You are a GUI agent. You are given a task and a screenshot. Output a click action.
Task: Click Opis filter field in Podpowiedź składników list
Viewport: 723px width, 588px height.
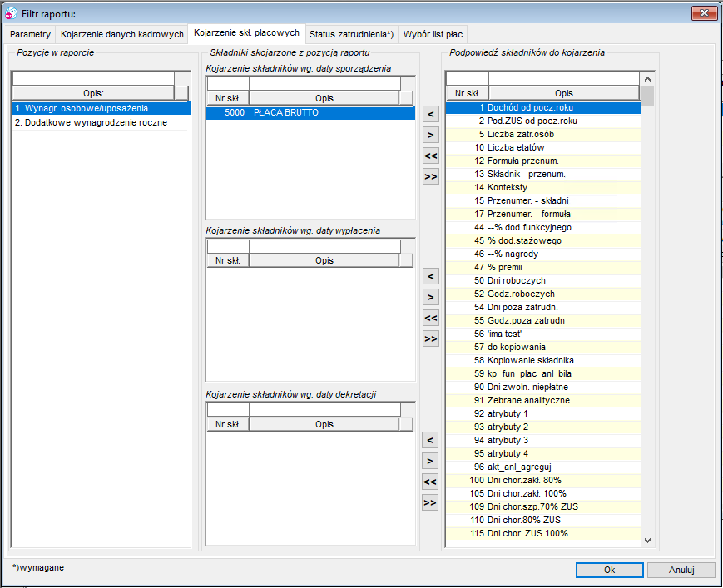564,79
